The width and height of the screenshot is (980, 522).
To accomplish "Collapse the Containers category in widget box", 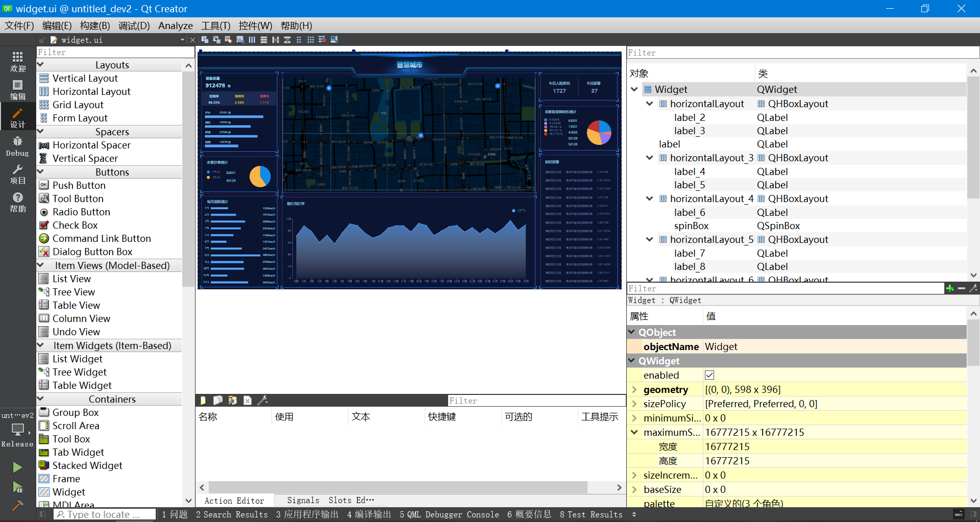I will [x=41, y=399].
